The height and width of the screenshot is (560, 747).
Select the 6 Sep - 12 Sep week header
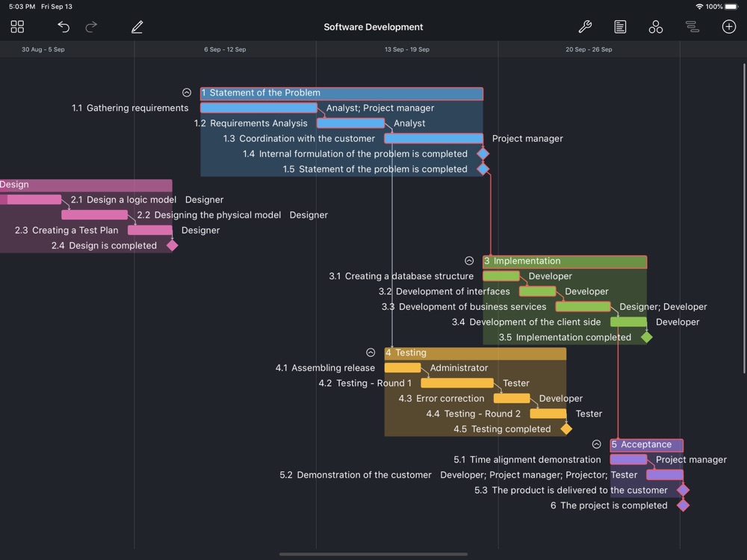tap(225, 49)
